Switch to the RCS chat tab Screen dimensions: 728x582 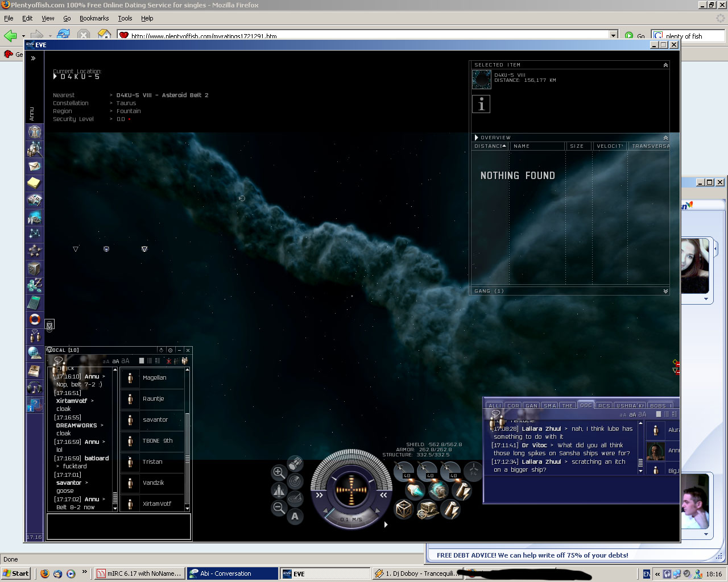pyautogui.click(x=604, y=405)
